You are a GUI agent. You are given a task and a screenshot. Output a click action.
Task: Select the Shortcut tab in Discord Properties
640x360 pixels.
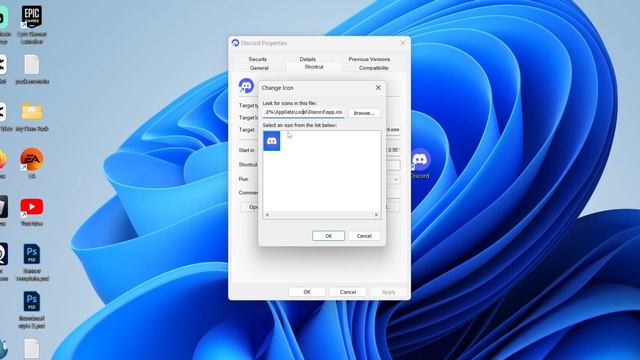(314, 67)
